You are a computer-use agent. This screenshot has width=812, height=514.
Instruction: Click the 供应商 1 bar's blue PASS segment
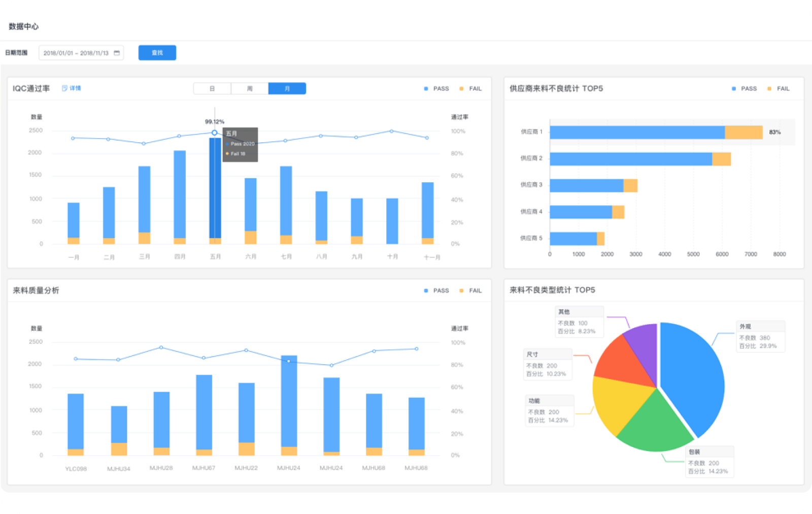point(637,133)
